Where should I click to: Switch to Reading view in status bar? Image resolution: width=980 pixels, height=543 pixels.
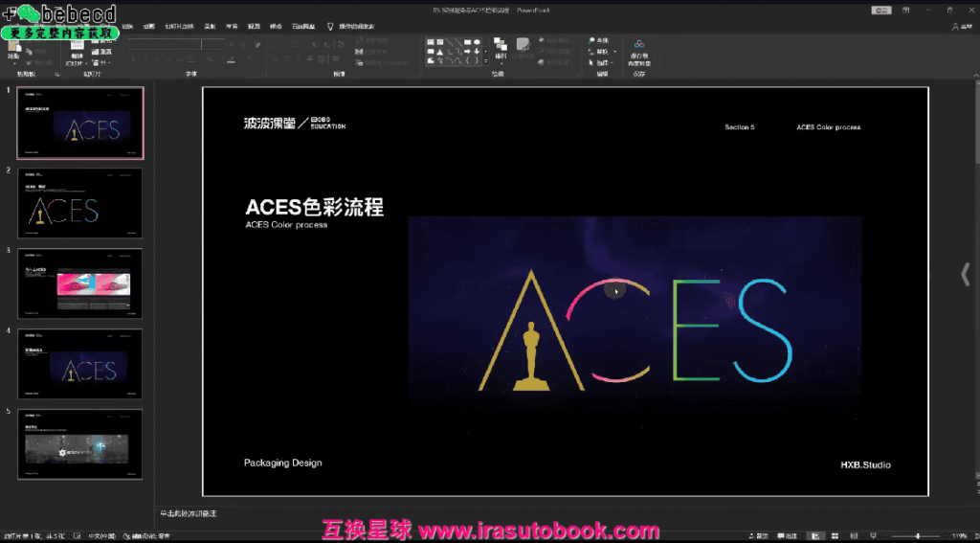[854, 536]
